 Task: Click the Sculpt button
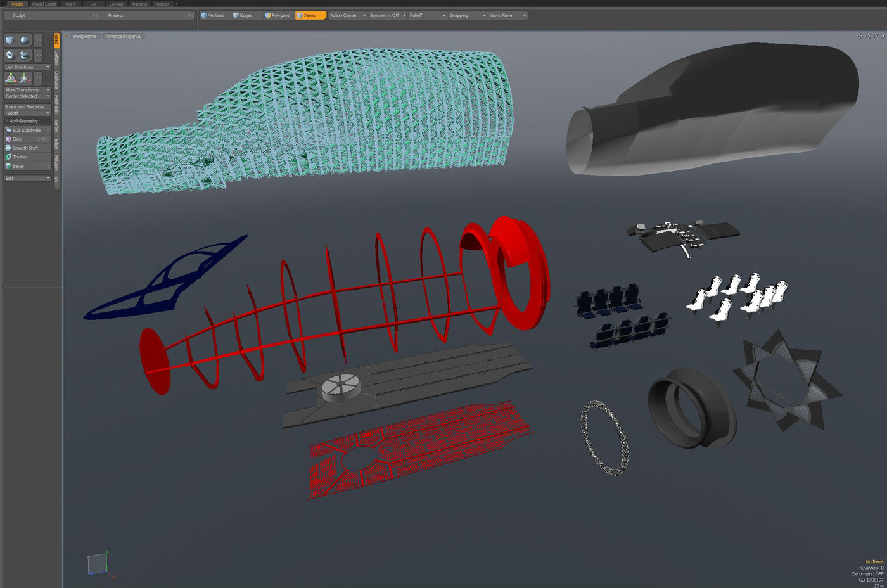point(19,15)
